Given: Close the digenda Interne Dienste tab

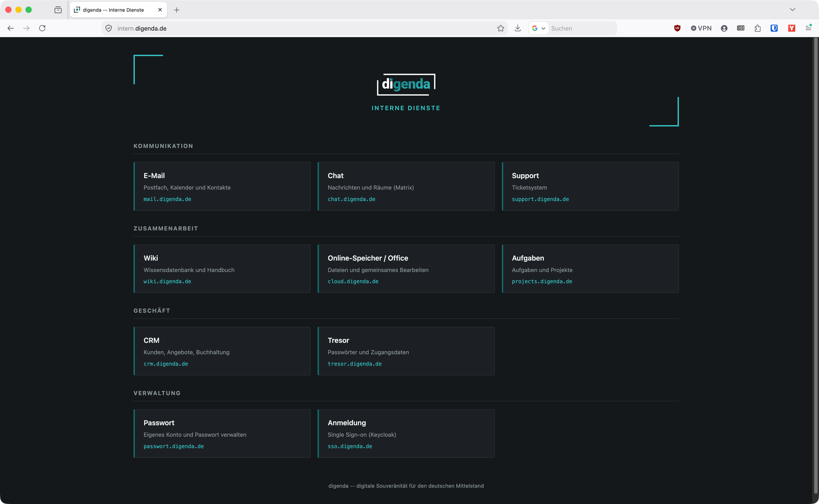Looking at the screenshot, I should coord(160,10).
